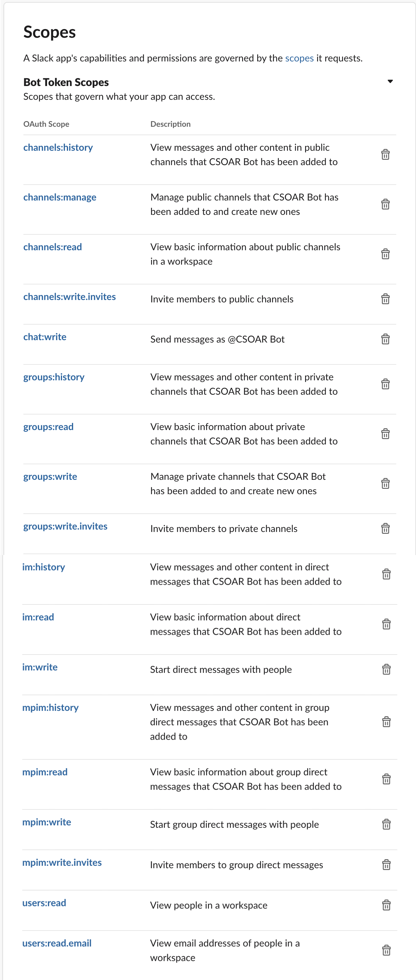The width and height of the screenshot is (416, 980).
Task: Trash the groups:write.invites scope
Action: [x=385, y=528]
